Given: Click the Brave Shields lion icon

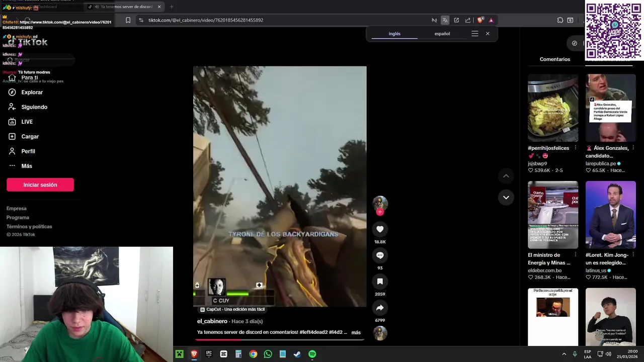Looking at the screenshot, I should pos(480,20).
